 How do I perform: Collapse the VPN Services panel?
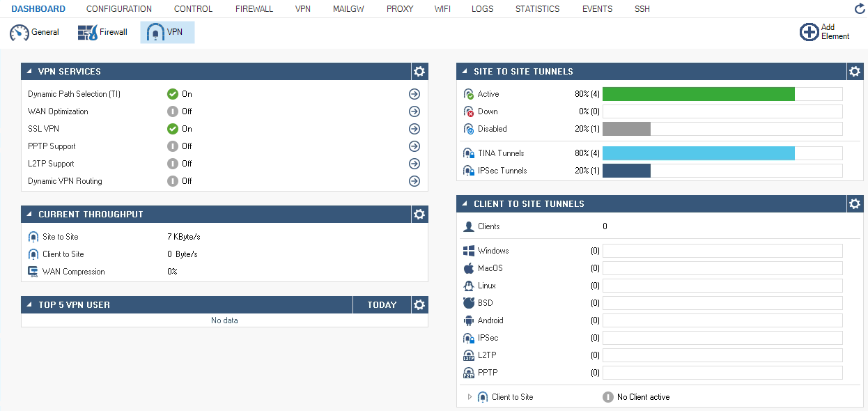click(x=29, y=71)
